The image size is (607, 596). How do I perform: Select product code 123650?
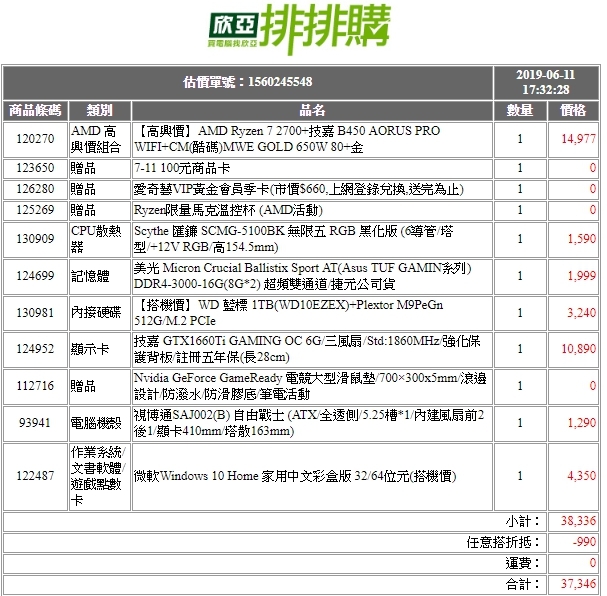(x=35, y=168)
